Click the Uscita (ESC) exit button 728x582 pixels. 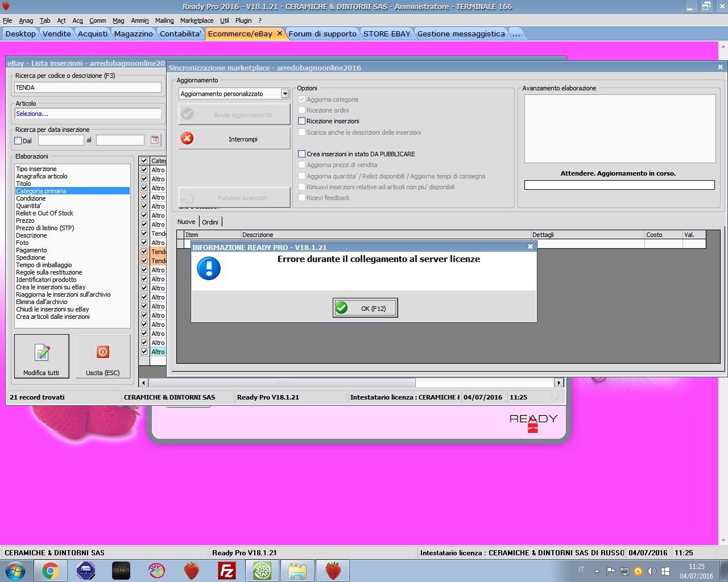coord(103,356)
